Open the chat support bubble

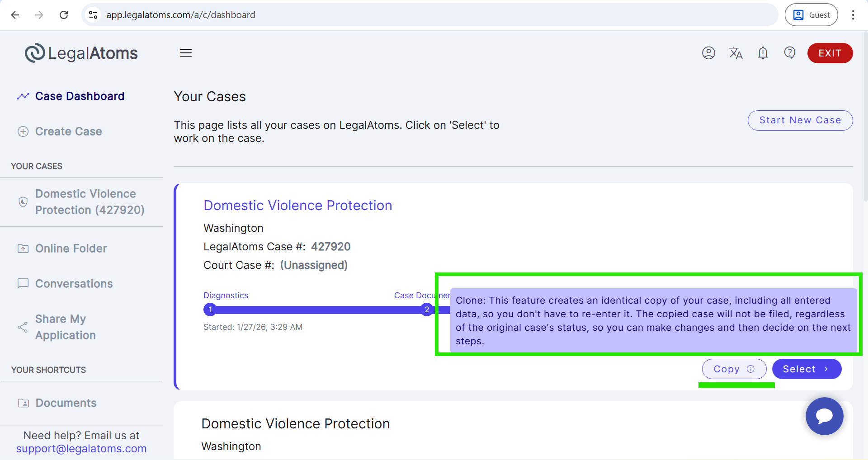click(x=824, y=416)
